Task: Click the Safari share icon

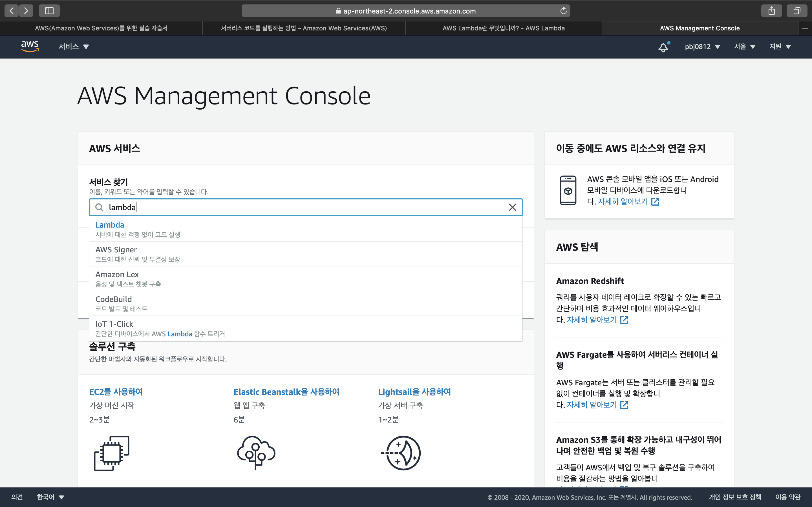Action: tap(771, 11)
